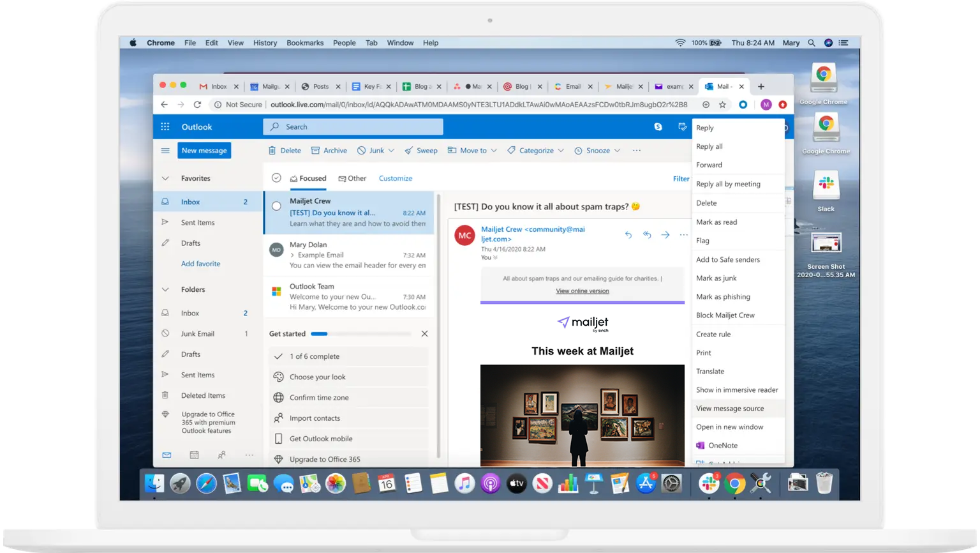This screenshot has height=553, width=980.
Task: Switch to the Focused inbox tab
Action: 308,178
